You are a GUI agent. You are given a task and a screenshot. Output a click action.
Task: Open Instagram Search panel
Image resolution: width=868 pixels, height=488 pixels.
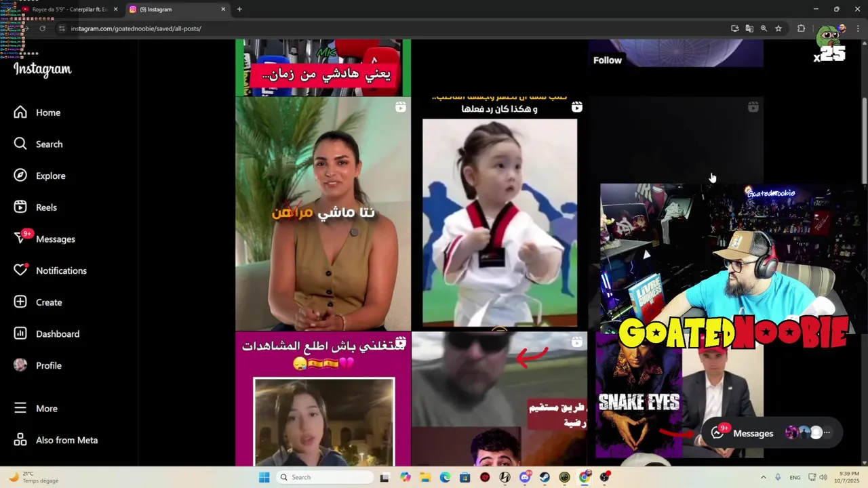click(38, 144)
